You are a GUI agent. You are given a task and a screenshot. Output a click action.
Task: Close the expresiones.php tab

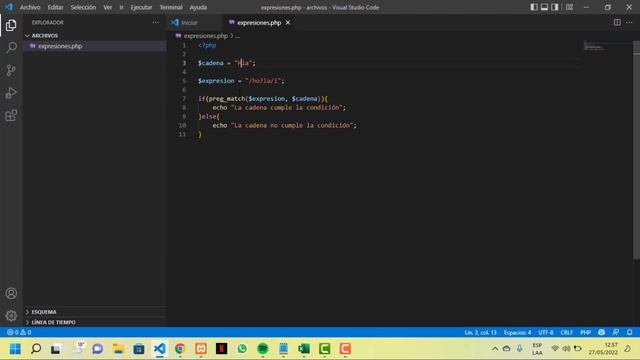click(288, 22)
